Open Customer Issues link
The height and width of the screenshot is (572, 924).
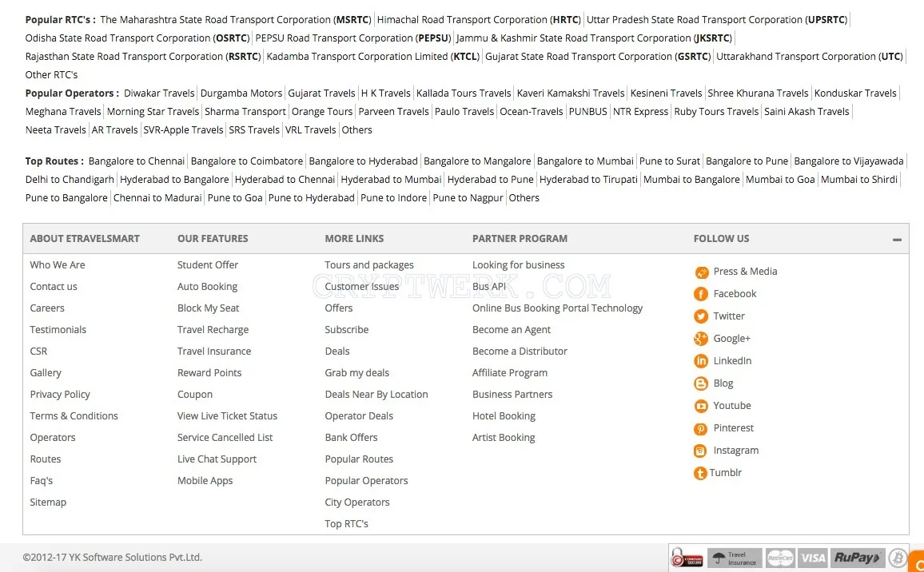[x=362, y=286]
